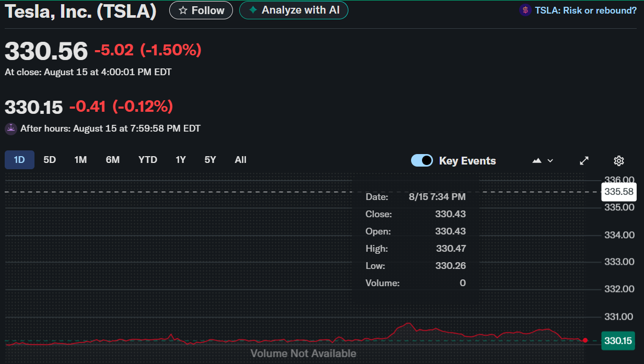The height and width of the screenshot is (364, 644).
Task: Switch chart to 5D range
Action: (x=50, y=160)
